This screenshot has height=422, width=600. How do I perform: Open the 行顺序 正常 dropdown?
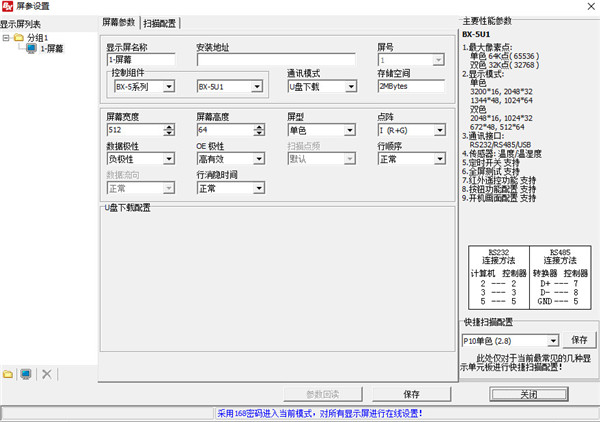click(x=440, y=158)
